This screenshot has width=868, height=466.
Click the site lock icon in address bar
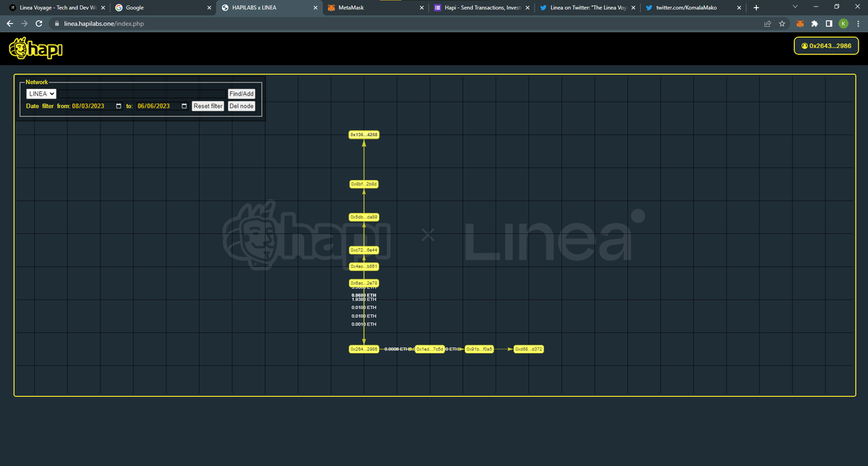coord(56,23)
